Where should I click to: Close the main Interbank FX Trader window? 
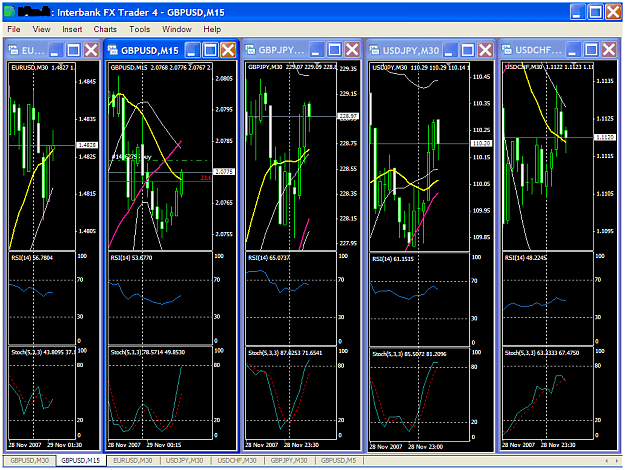pos(613,12)
